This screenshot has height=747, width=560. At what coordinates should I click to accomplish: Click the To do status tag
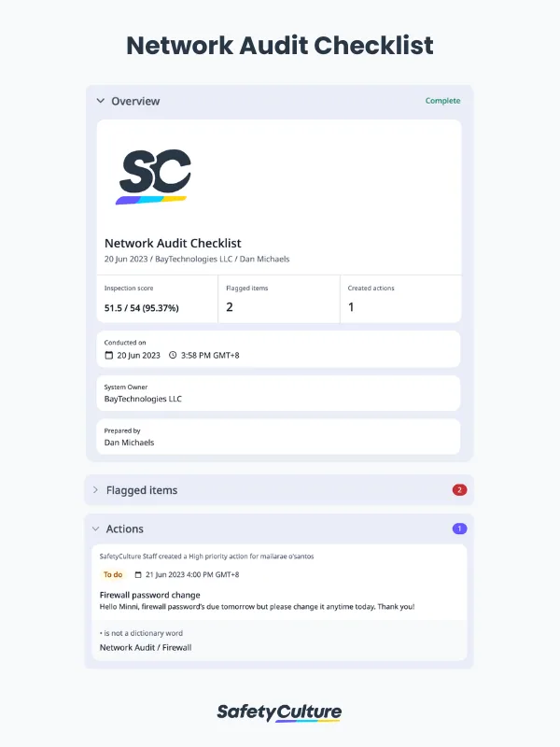[x=113, y=574]
